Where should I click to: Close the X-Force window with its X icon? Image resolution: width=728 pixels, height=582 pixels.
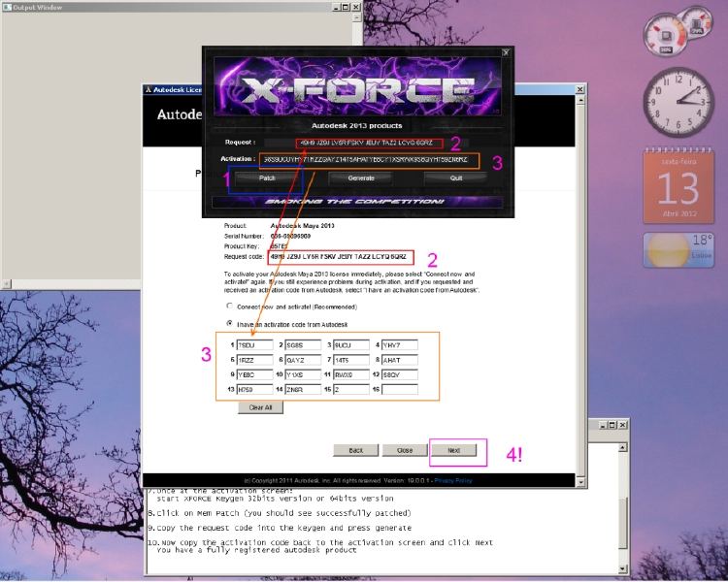(x=506, y=52)
